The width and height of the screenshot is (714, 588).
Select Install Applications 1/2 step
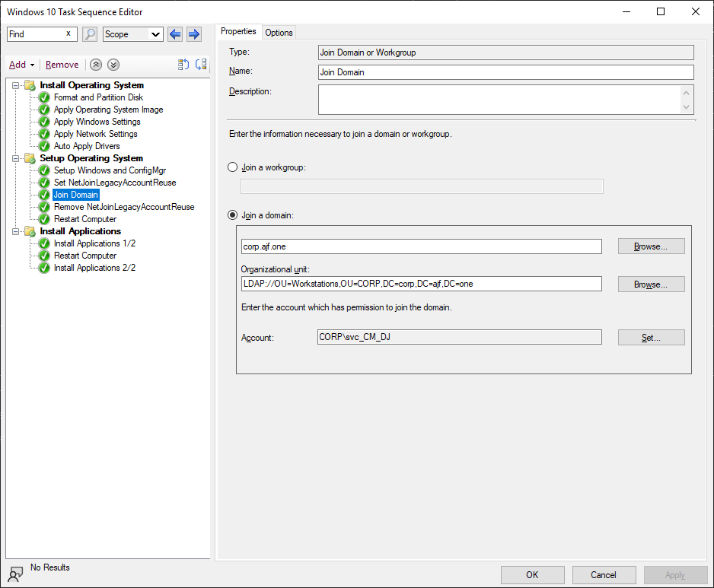pyautogui.click(x=94, y=243)
